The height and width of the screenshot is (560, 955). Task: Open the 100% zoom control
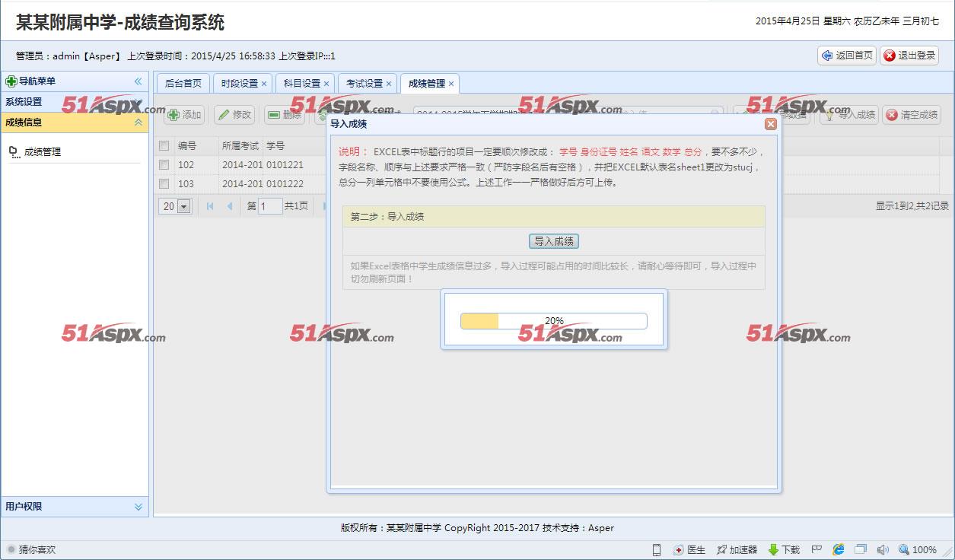[x=918, y=549]
